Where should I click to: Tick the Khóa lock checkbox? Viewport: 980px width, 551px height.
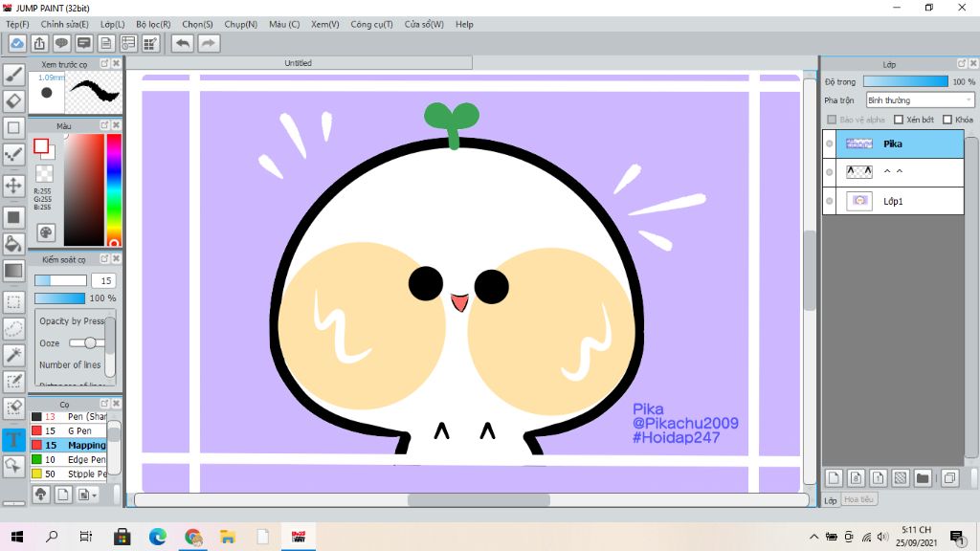(x=947, y=120)
